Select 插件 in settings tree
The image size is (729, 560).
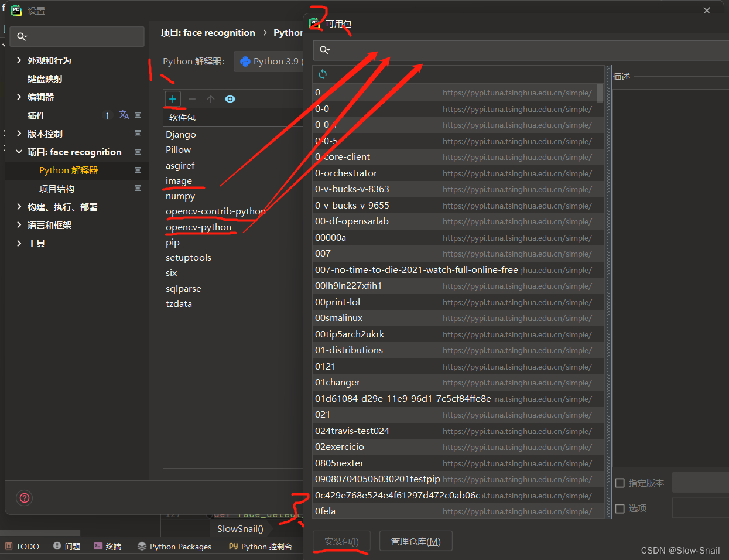[x=36, y=115]
